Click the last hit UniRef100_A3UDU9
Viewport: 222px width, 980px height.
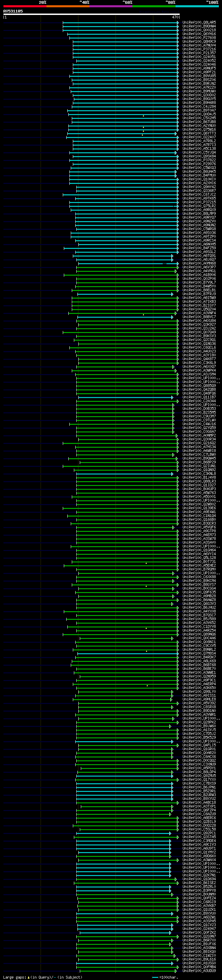coord(199,971)
